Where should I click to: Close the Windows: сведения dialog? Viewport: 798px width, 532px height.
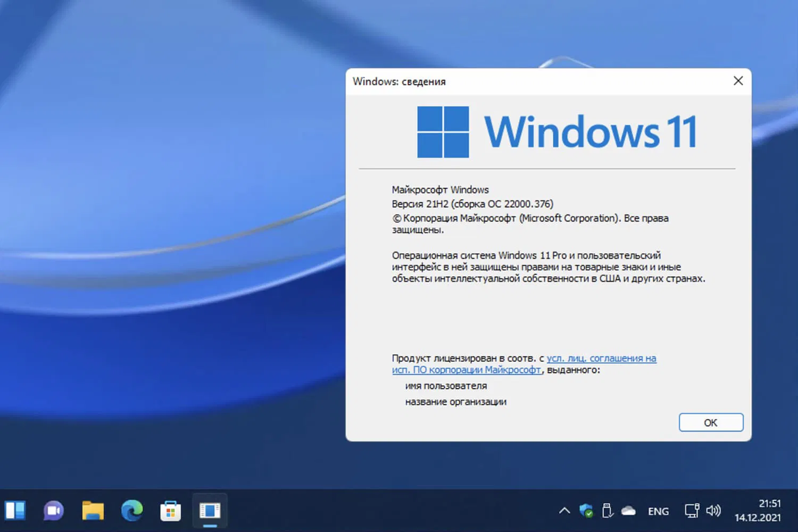tap(738, 81)
